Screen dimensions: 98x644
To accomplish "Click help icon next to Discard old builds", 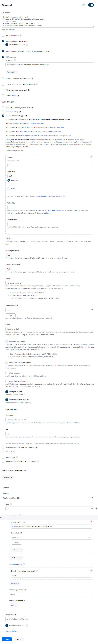I will pos(21,36).
